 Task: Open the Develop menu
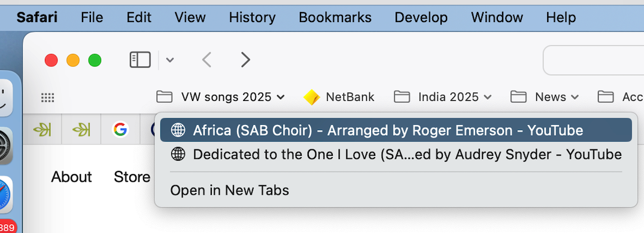[421, 17]
